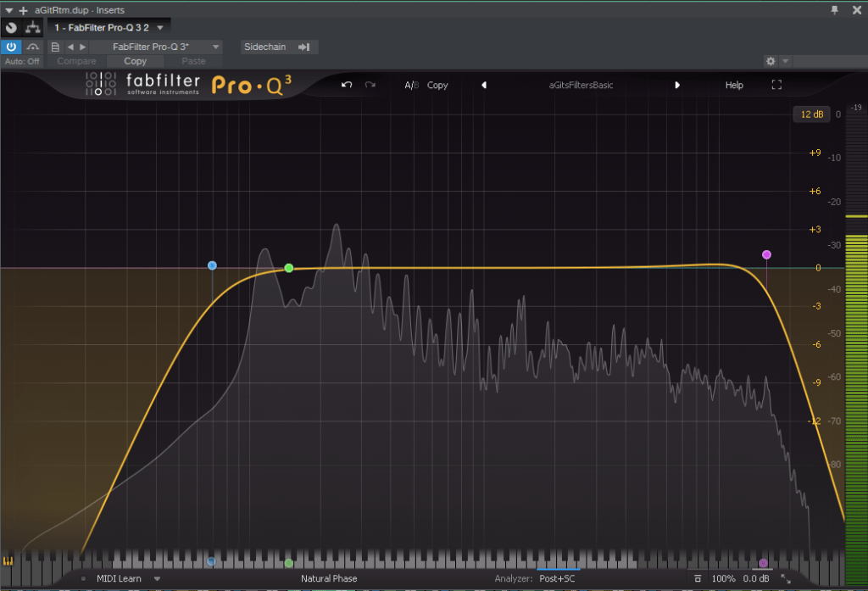Screen dimensions: 868x591
Task: Change the 12 dB display range button
Action: click(x=810, y=114)
